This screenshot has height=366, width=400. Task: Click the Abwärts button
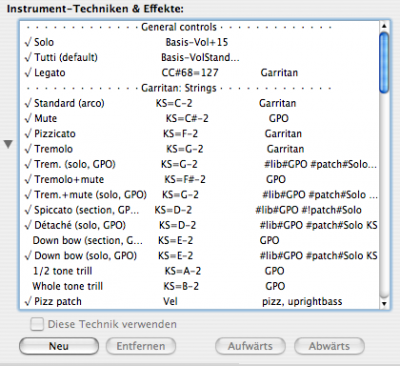tap(329, 346)
